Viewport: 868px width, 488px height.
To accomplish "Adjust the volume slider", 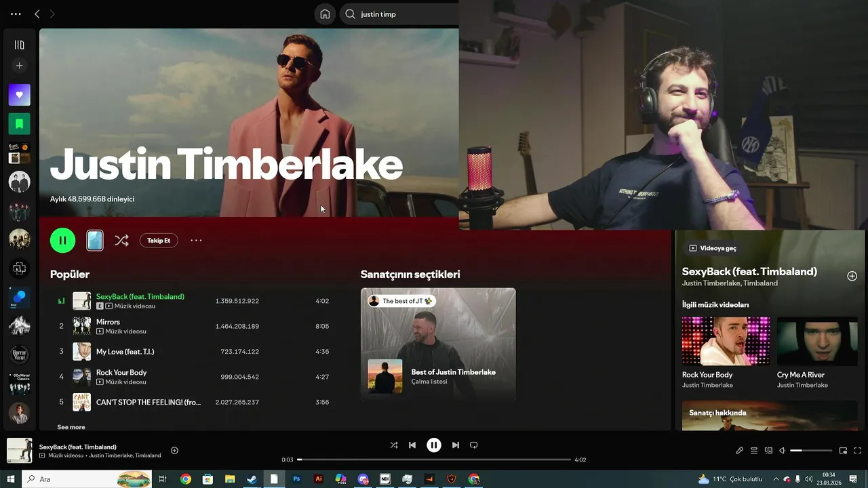I will coord(811,451).
